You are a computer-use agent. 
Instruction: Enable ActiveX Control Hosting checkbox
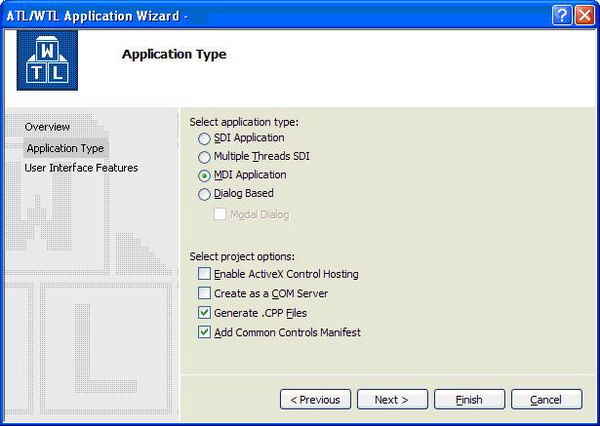(204, 274)
